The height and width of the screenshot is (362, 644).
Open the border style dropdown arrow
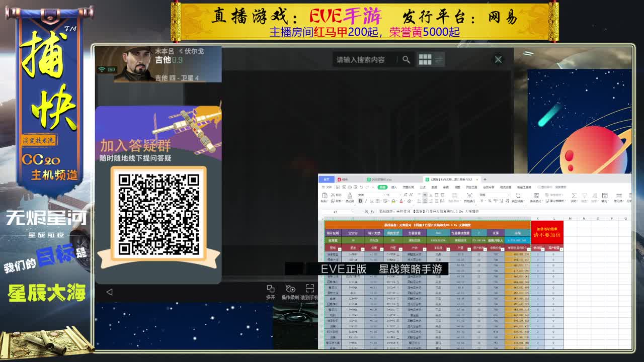click(x=381, y=201)
